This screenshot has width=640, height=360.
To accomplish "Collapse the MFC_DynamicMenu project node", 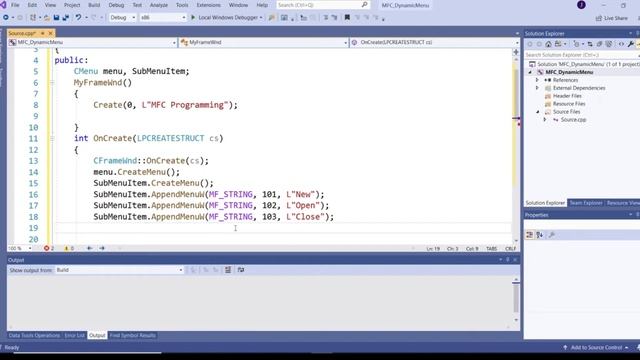I will [x=530, y=72].
